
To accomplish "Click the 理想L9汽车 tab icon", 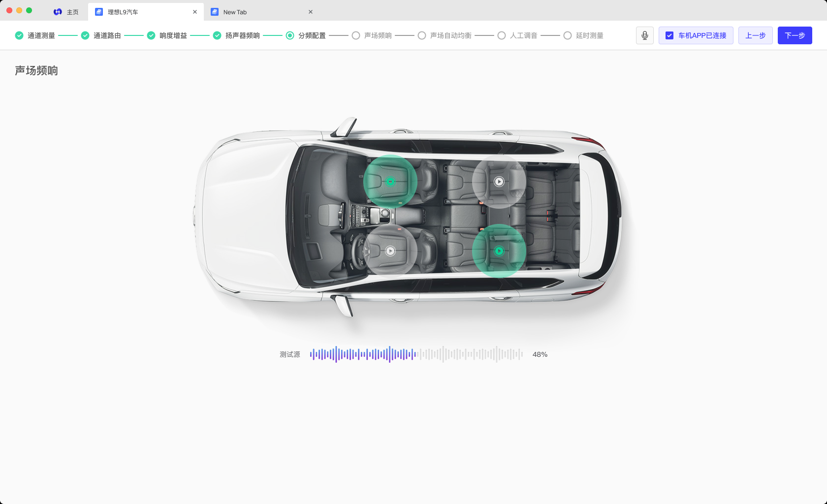I will [99, 12].
